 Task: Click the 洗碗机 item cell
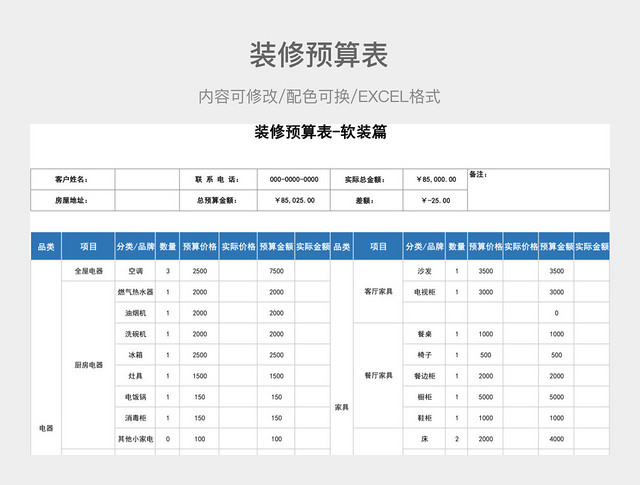coord(136,334)
